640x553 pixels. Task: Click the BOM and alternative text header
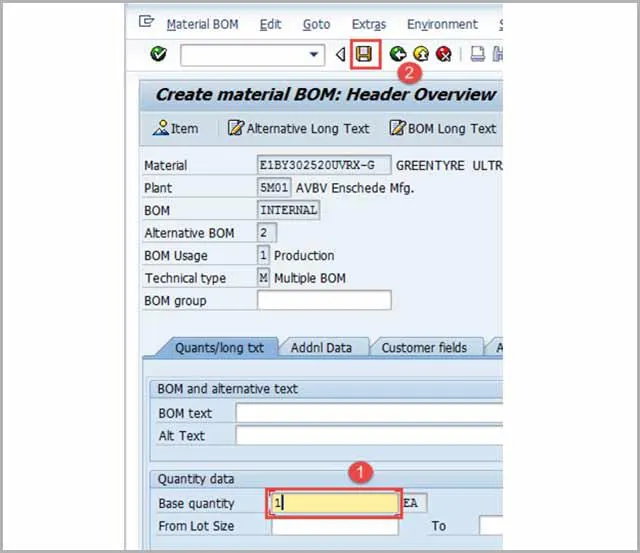(228, 389)
